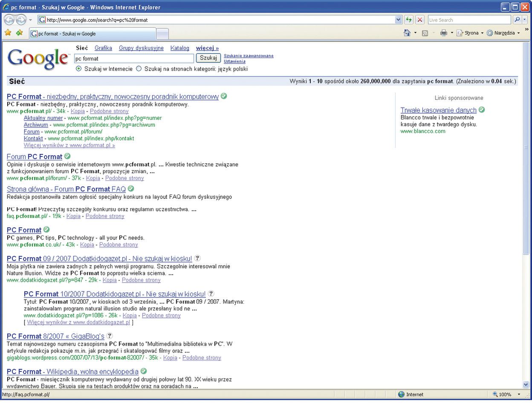Open the RSS feeds icon
Image resolution: width=532 pixels, height=409 pixels.
coord(425,33)
